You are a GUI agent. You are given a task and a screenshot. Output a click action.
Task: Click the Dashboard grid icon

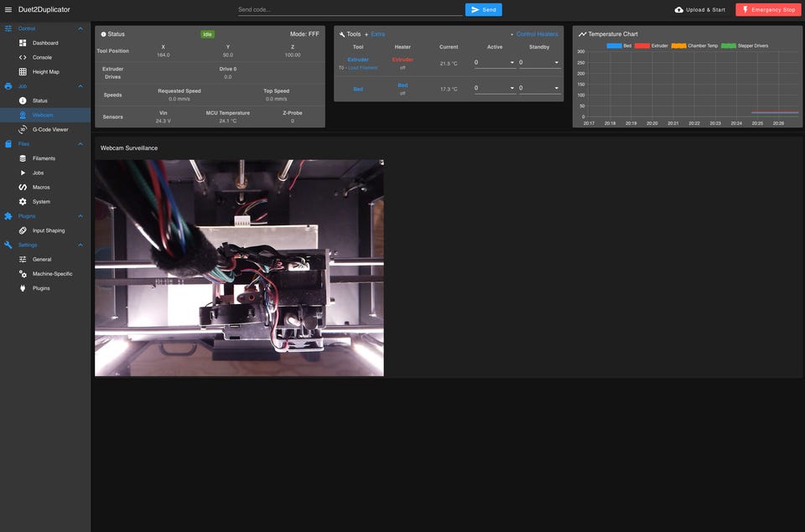tap(23, 43)
